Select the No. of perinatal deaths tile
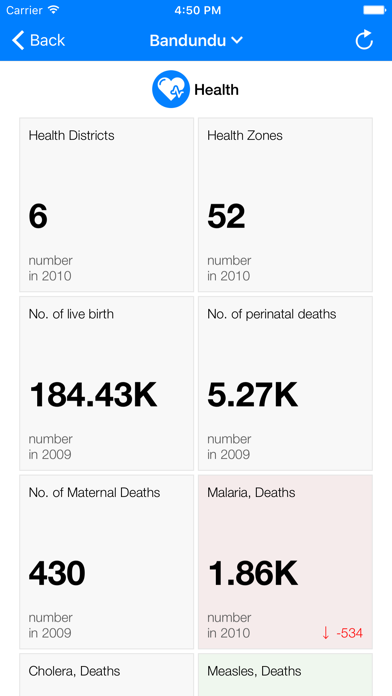Screen dimensions: 392x696 (x=285, y=384)
